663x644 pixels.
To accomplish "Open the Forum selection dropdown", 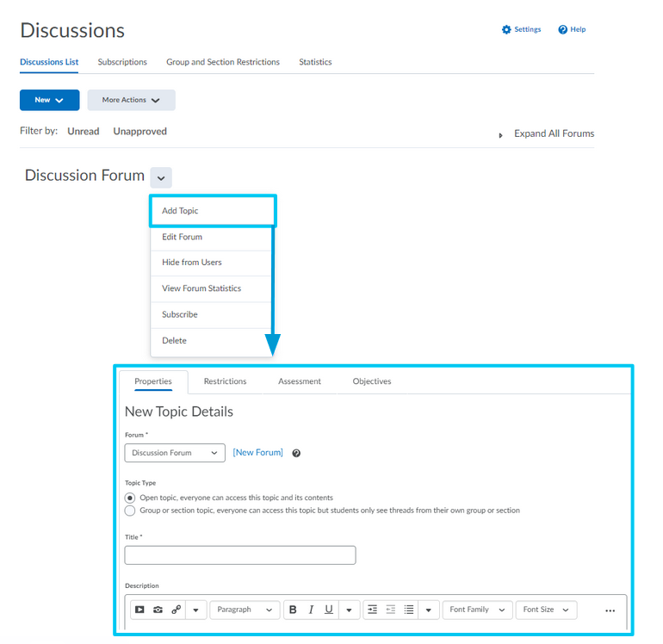I will click(x=175, y=453).
